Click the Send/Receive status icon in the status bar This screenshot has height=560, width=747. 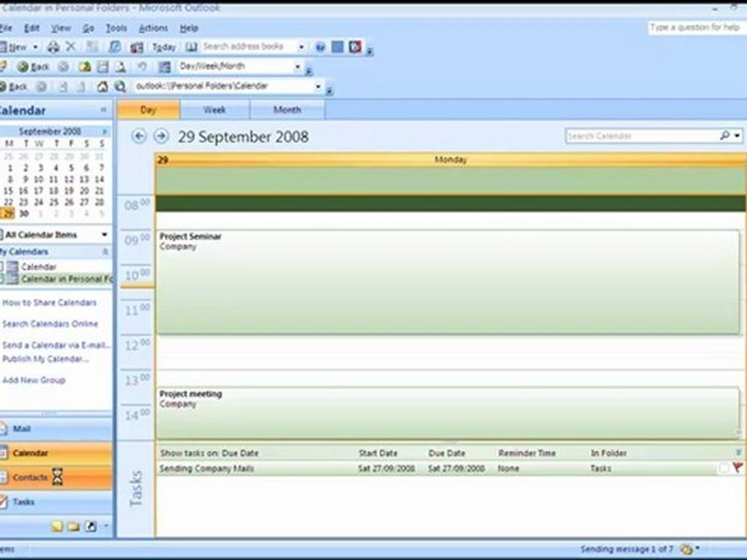[686, 549]
